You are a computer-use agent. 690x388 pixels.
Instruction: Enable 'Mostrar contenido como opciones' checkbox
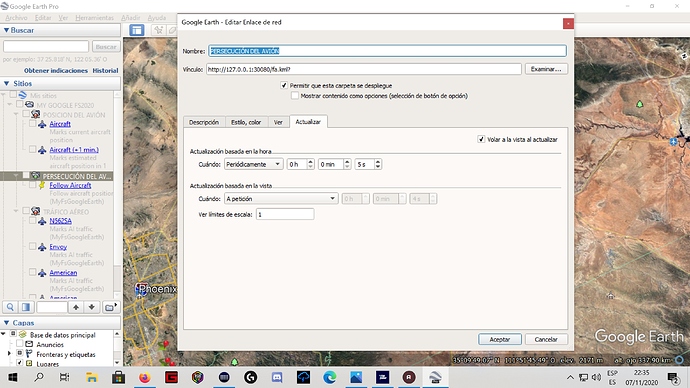coord(295,95)
